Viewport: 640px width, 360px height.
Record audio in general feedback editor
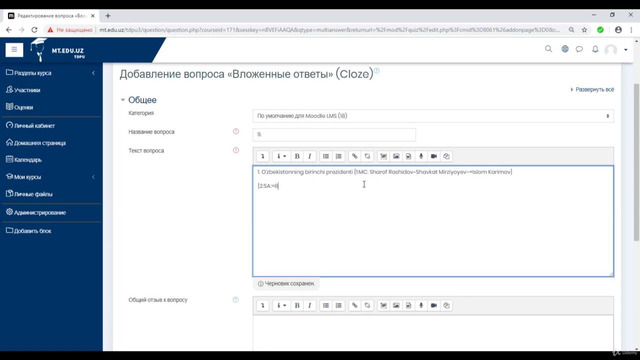coord(421,305)
